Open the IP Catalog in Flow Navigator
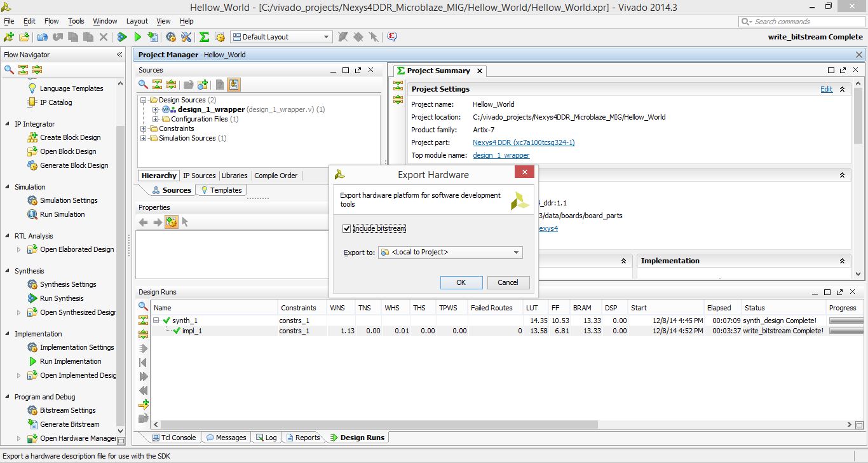Image resolution: width=868 pixels, height=463 pixels. pos(56,102)
